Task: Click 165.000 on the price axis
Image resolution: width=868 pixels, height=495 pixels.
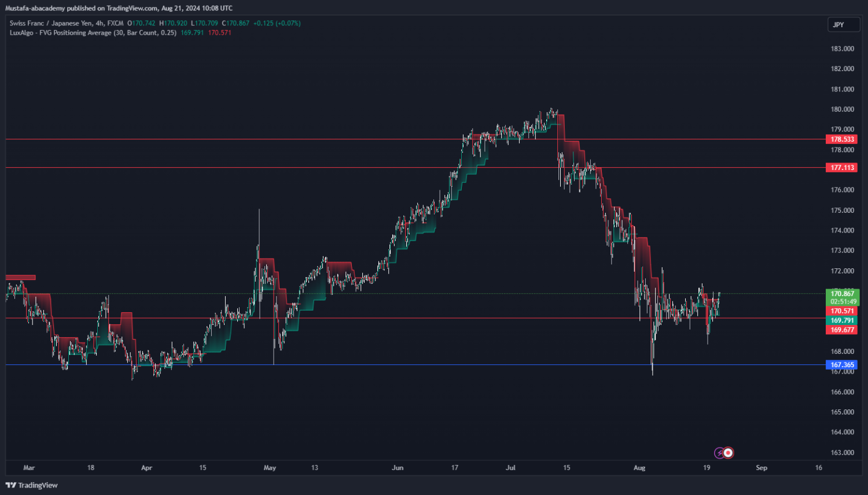Action: pyautogui.click(x=843, y=412)
